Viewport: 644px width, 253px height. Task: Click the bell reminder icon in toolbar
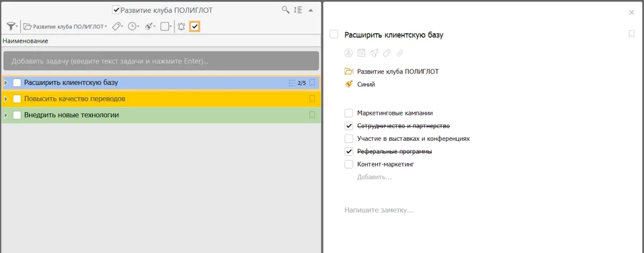pyautogui.click(x=181, y=26)
